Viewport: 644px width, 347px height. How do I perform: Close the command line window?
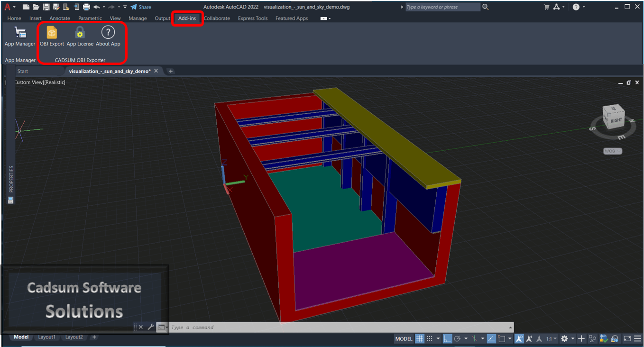[141, 327]
